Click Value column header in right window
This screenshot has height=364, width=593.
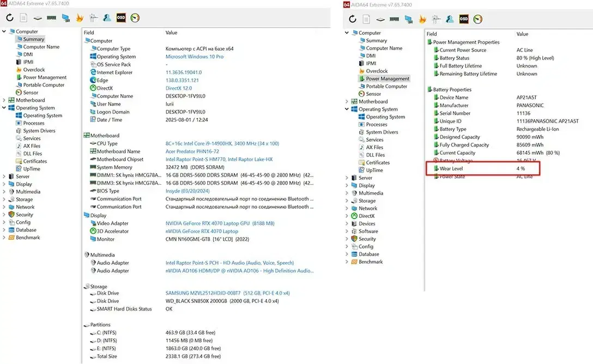click(x=522, y=34)
